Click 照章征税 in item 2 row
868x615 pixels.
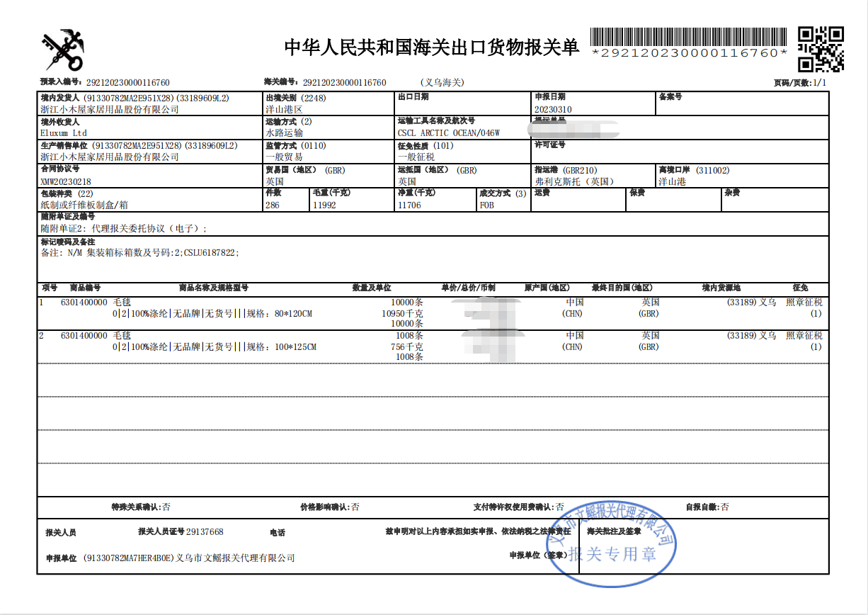coord(804,335)
